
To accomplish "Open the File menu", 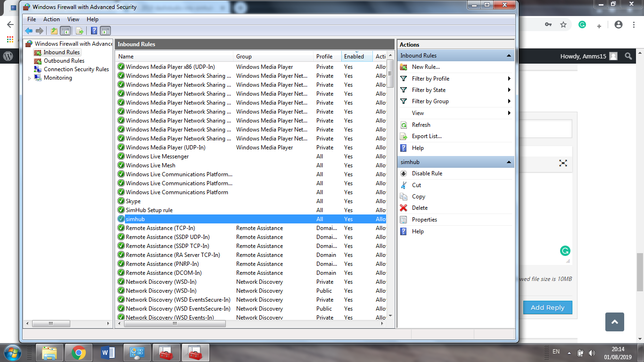I will coord(32,19).
